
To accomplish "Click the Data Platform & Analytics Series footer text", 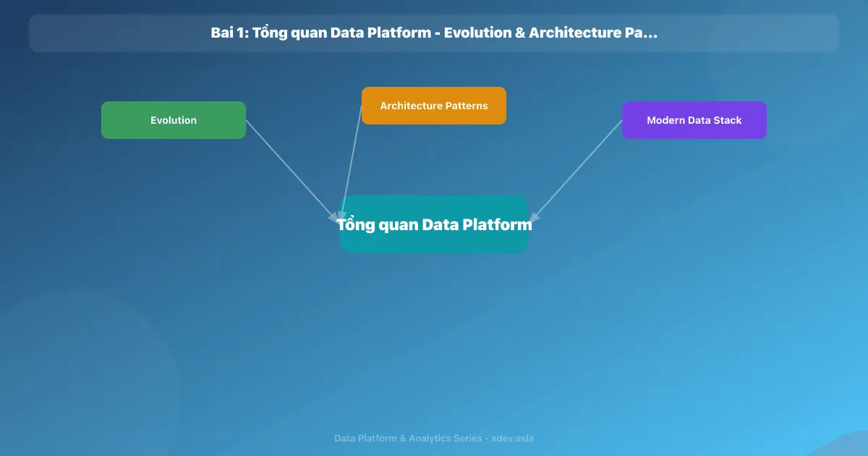I will [434, 439].
